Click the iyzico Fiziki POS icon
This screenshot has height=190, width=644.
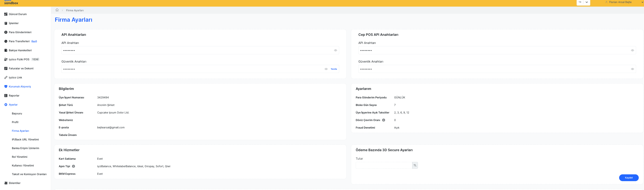point(6,60)
